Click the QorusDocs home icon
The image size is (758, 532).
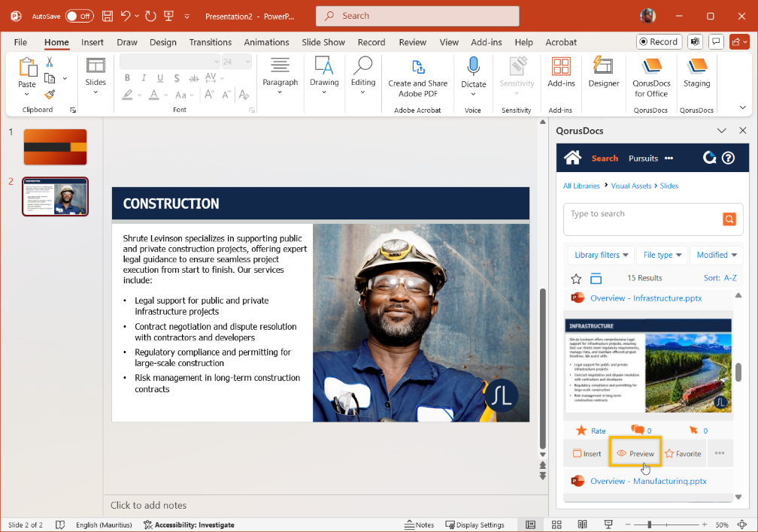click(573, 158)
